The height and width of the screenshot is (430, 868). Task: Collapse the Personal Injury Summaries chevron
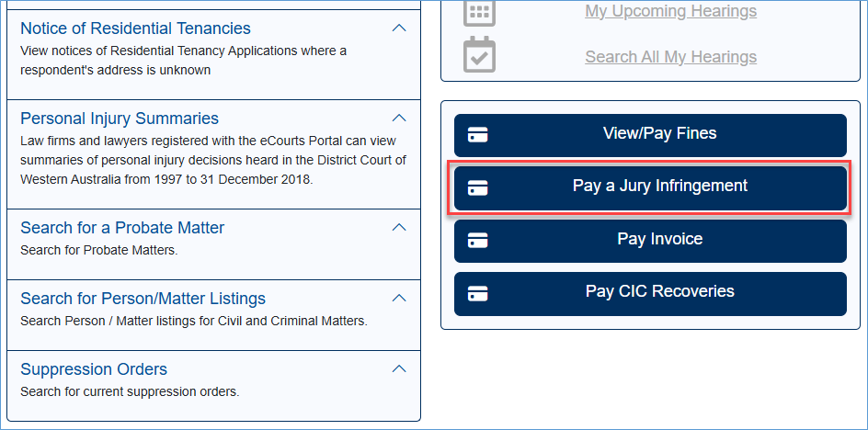coord(399,119)
